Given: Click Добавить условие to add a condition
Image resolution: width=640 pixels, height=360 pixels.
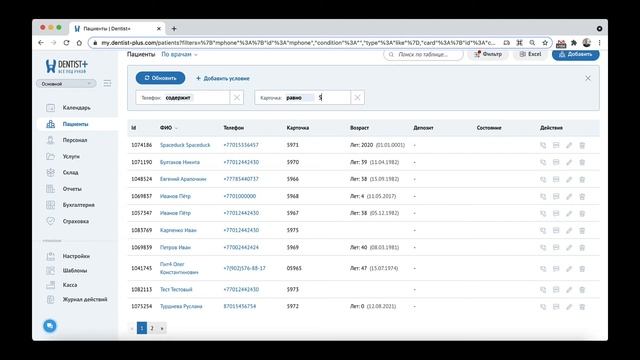Looking at the screenshot, I should click(222, 78).
